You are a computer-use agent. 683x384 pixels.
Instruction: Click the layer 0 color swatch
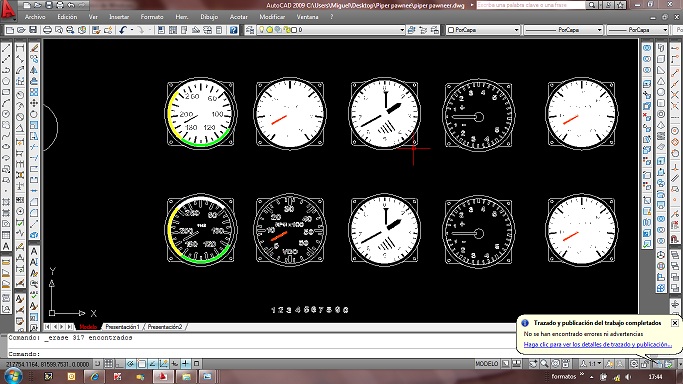point(294,30)
